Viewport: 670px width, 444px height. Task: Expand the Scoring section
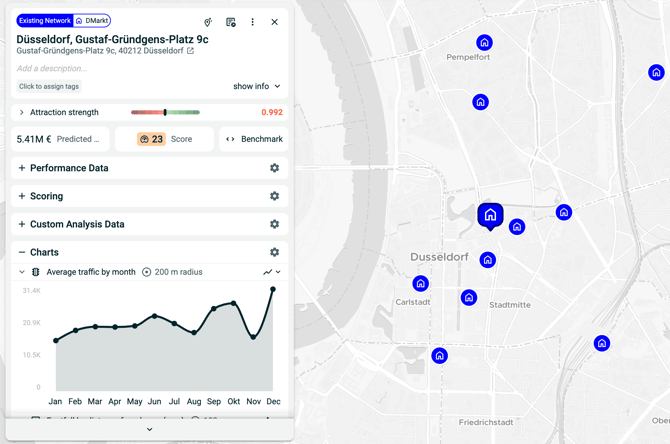tap(22, 196)
